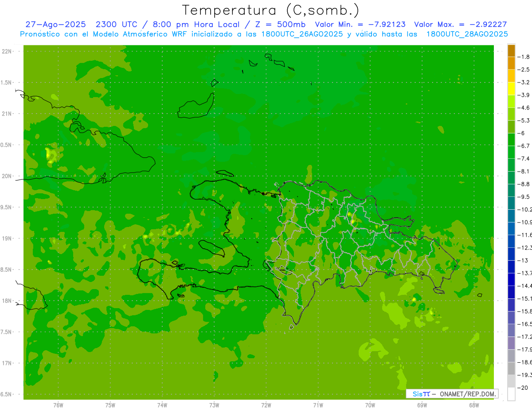This screenshot has width=532, height=411.
Task: Pick the white swatch below -20
Action: pyautogui.click(x=511, y=394)
